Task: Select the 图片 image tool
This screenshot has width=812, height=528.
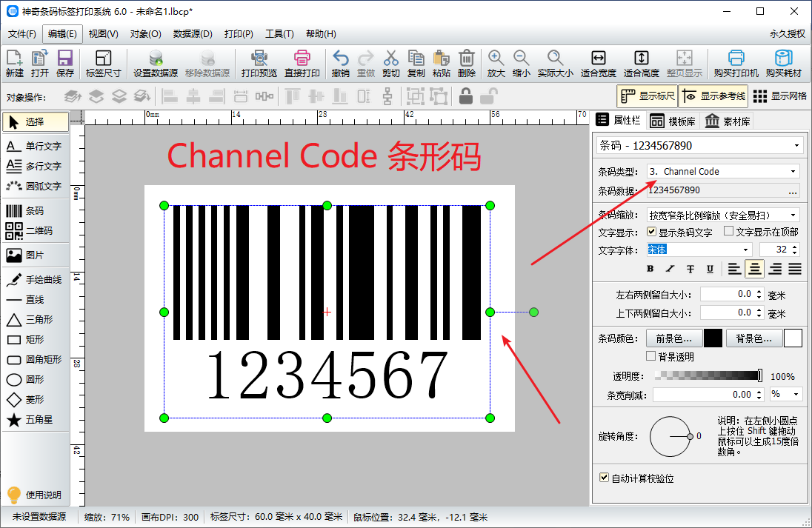Action: tap(36, 255)
